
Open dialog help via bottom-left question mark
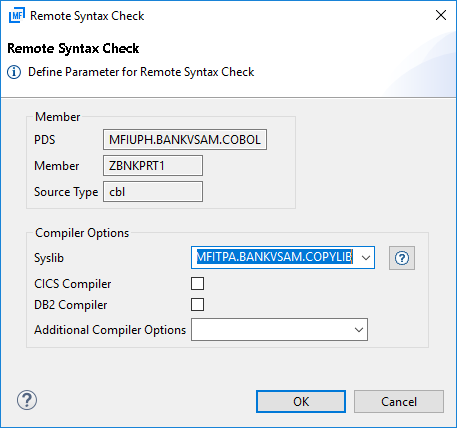tap(27, 400)
